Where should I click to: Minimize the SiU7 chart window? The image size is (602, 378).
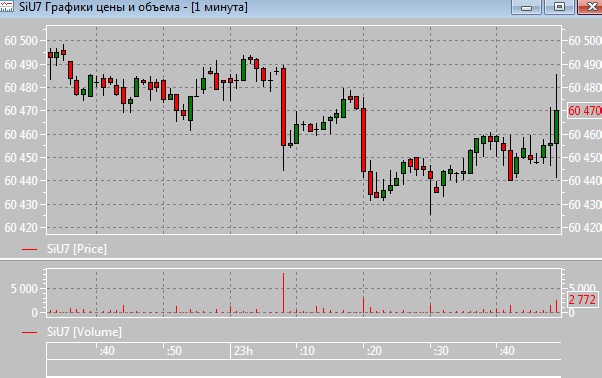526,7
